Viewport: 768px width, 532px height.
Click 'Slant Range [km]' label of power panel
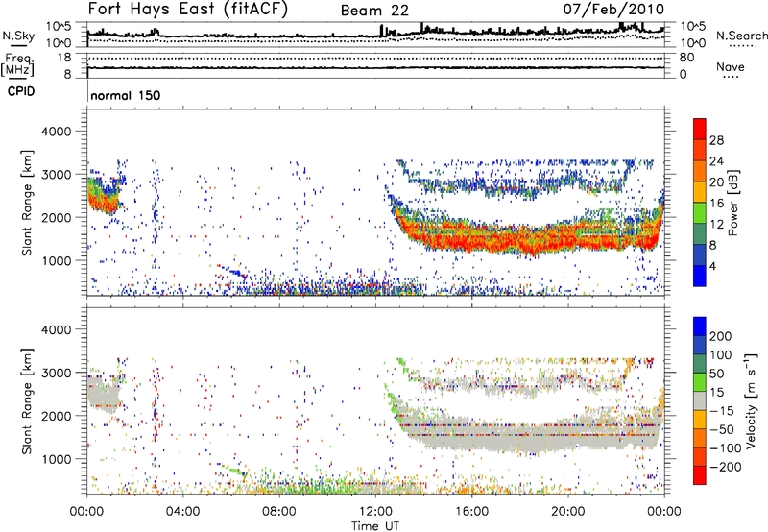click(x=27, y=203)
